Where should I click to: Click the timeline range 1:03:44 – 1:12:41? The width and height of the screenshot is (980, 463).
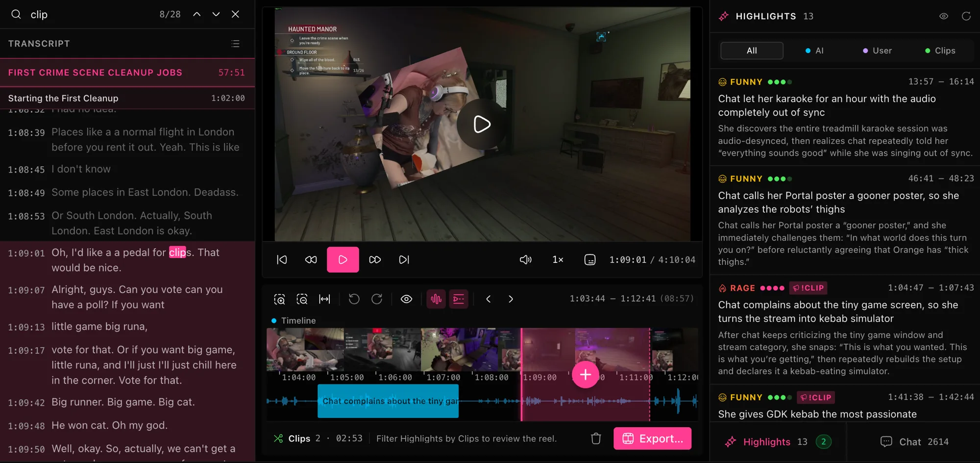632,299
